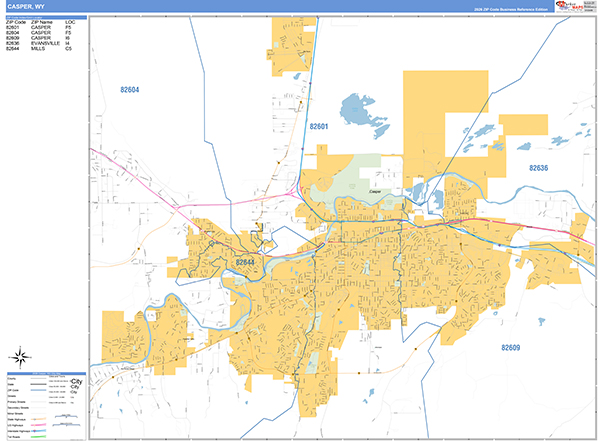Select the 82604 row in ZIP index
This screenshot has height=441, width=600.
(39, 33)
